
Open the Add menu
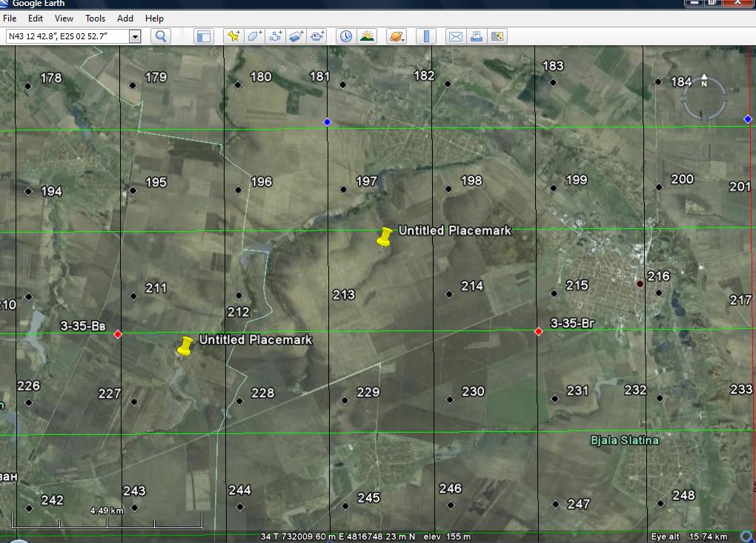tap(125, 18)
